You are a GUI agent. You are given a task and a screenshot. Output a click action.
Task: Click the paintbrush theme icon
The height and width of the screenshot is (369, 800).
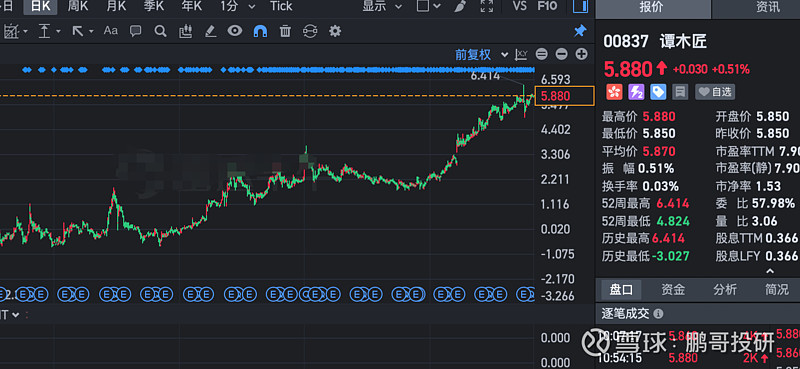pyautogui.click(x=460, y=7)
